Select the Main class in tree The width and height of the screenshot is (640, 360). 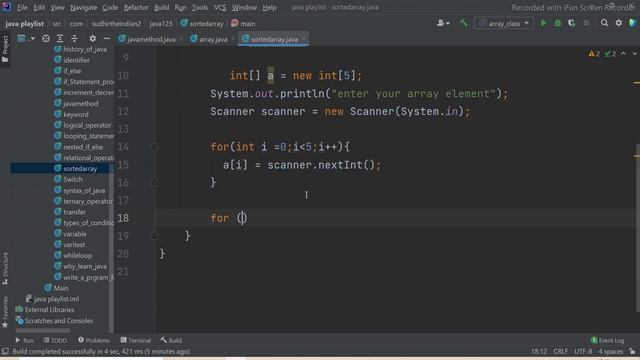tap(56, 288)
